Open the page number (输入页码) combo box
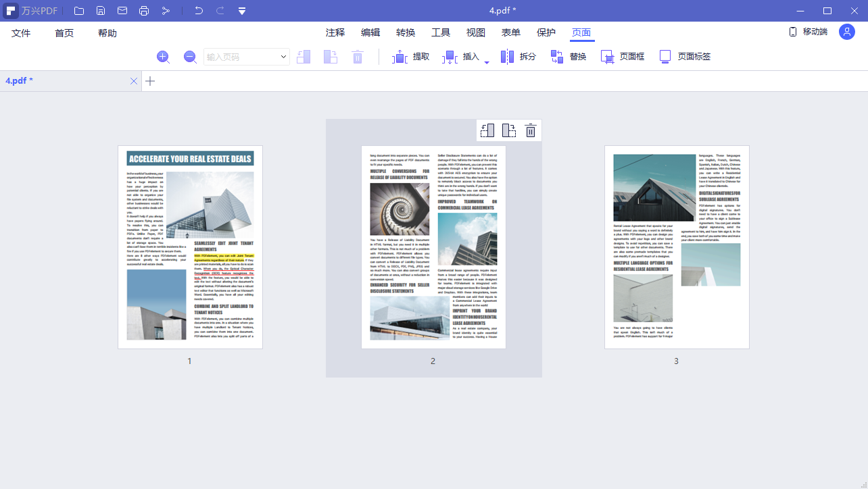This screenshot has width=868, height=489. coord(247,57)
